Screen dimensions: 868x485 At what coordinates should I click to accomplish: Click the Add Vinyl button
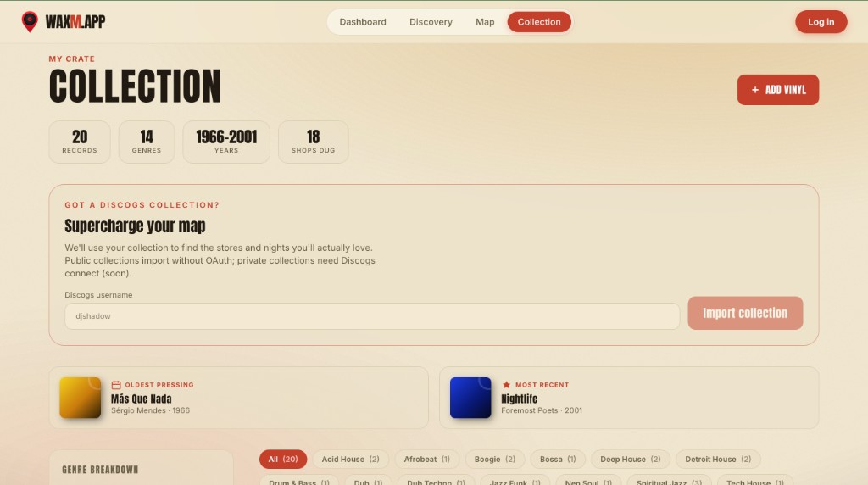pyautogui.click(x=778, y=90)
